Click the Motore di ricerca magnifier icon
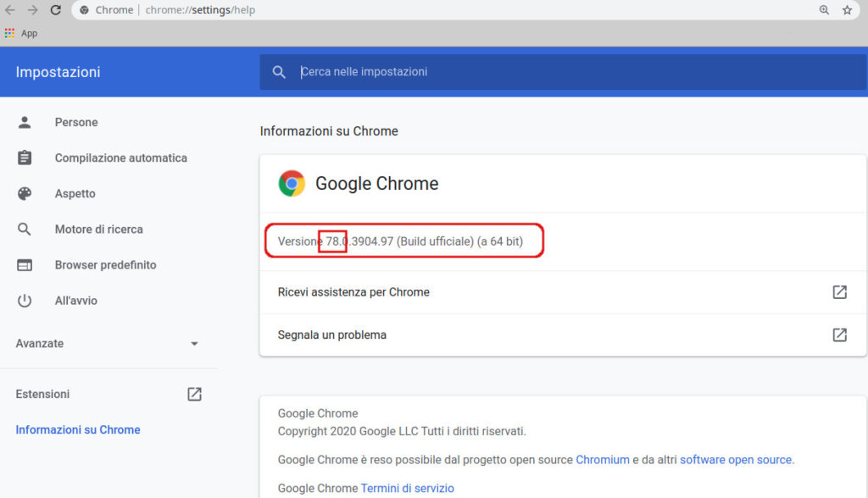Image resolution: width=868 pixels, height=498 pixels. pyautogui.click(x=25, y=229)
